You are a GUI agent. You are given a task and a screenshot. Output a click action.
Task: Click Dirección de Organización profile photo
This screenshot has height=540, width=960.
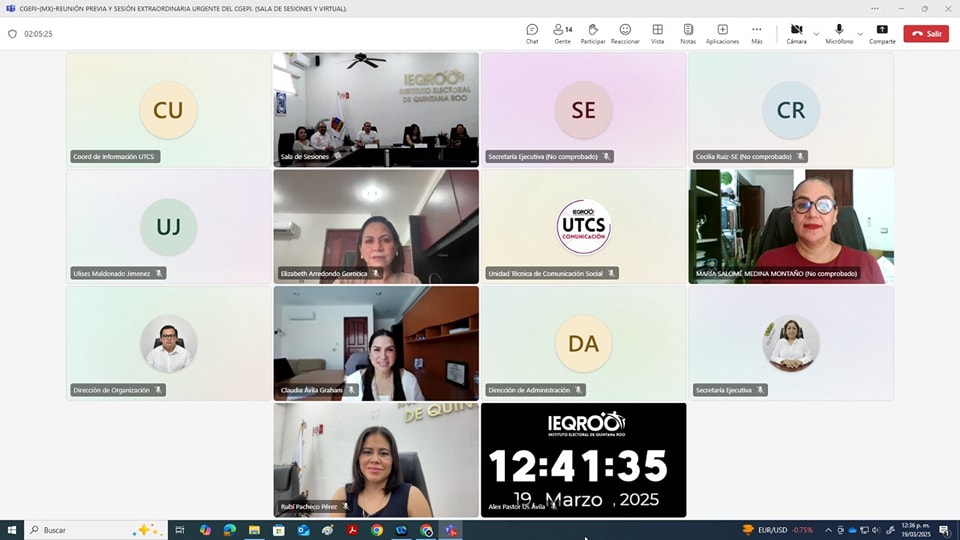point(168,343)
